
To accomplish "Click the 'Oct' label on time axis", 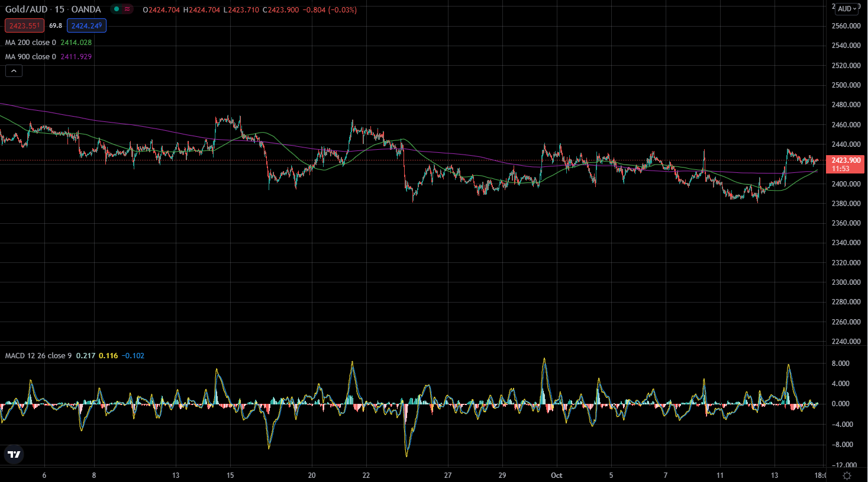I will click(556, 475).
